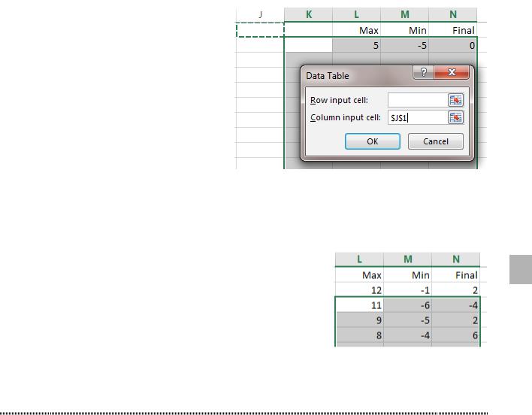532x415 pixels.
Task: Select column M header in upper sheet
Action: tap(405, 14)
